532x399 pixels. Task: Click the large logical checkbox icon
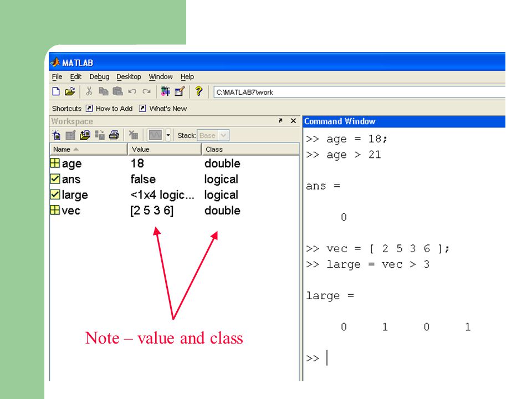55,195
